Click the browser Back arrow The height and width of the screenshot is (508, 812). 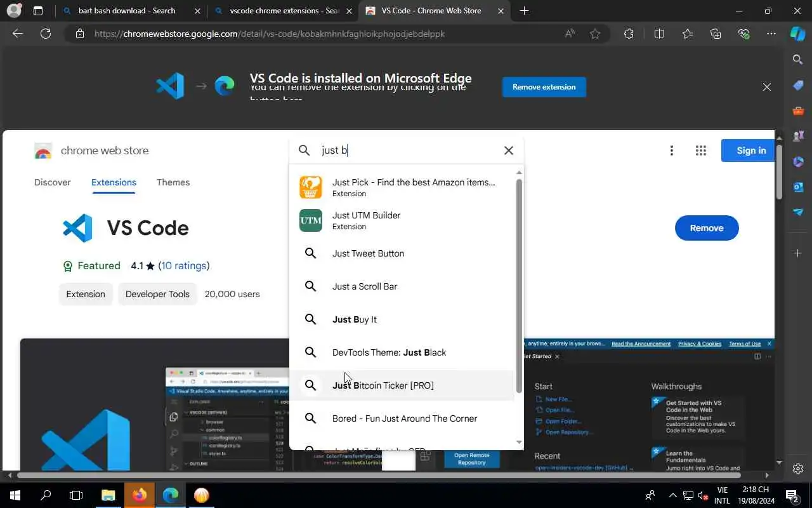tap(18, 34)
